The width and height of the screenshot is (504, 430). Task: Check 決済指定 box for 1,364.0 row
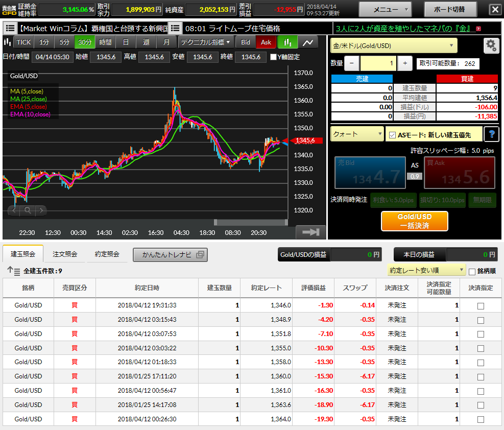coord(481,419)
